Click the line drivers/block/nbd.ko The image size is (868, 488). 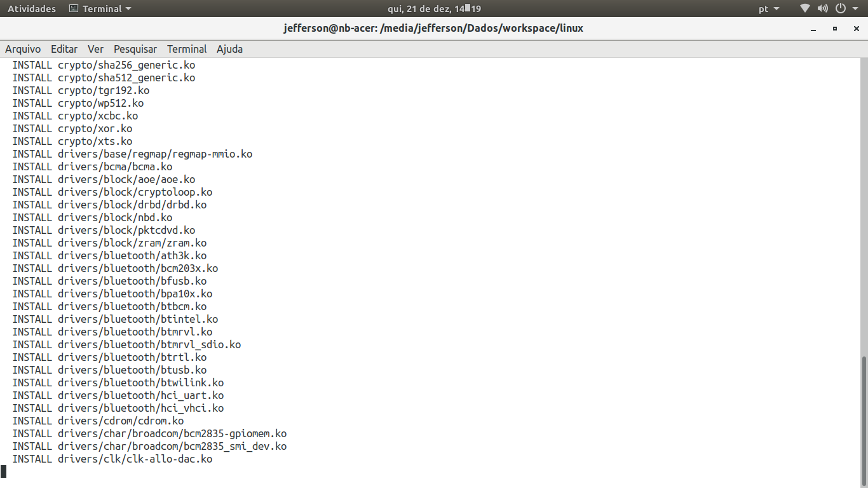92,217
